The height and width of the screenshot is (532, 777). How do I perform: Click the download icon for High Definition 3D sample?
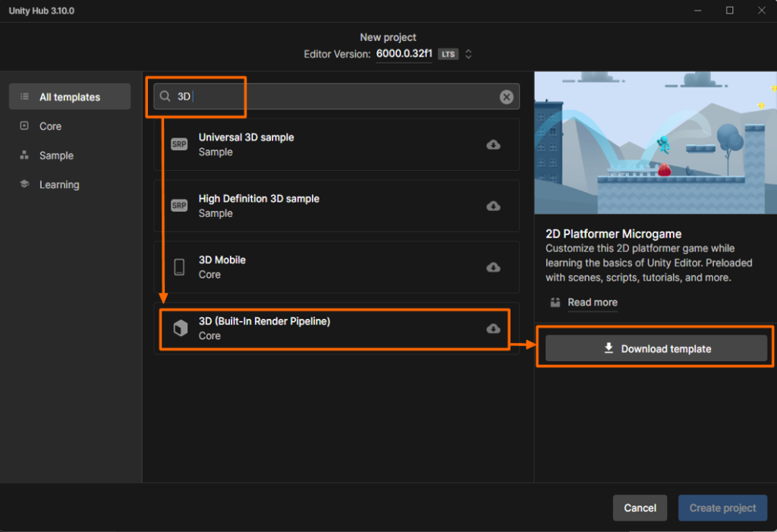493,206
